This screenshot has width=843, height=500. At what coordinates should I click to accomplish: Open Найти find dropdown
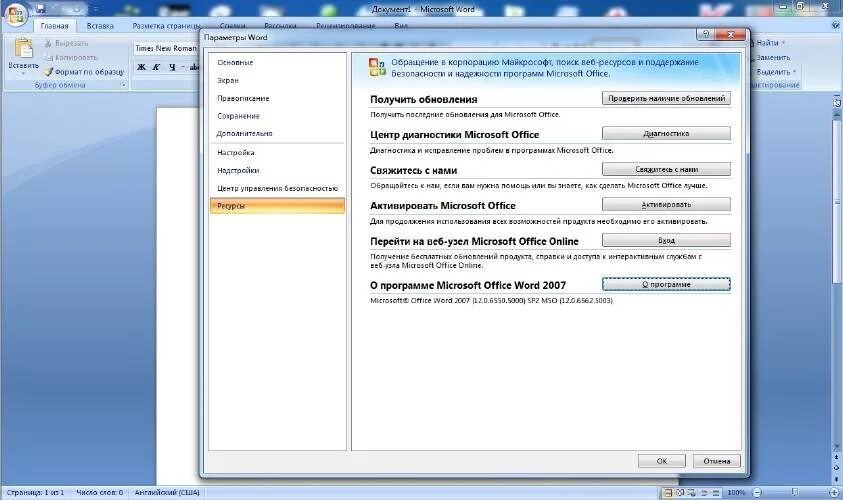(783, 43)
